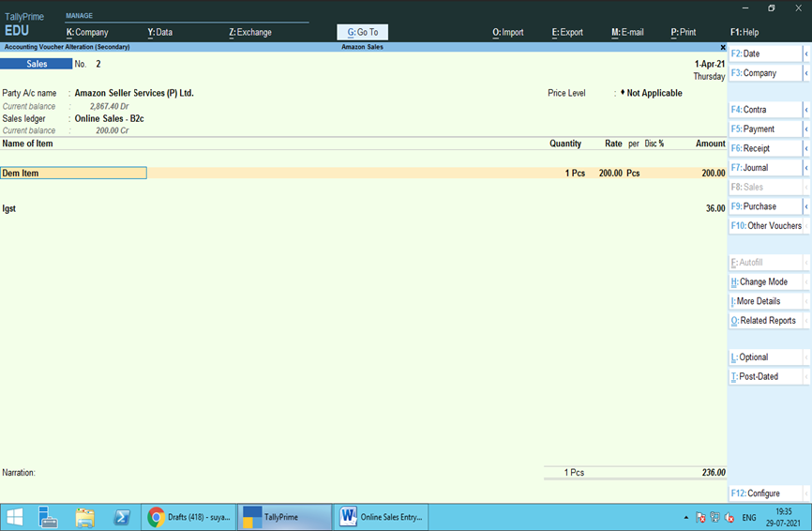Switch to Word Online Sales Entry document
Viewport: 812px width, 531px height.
coord(381,517)
